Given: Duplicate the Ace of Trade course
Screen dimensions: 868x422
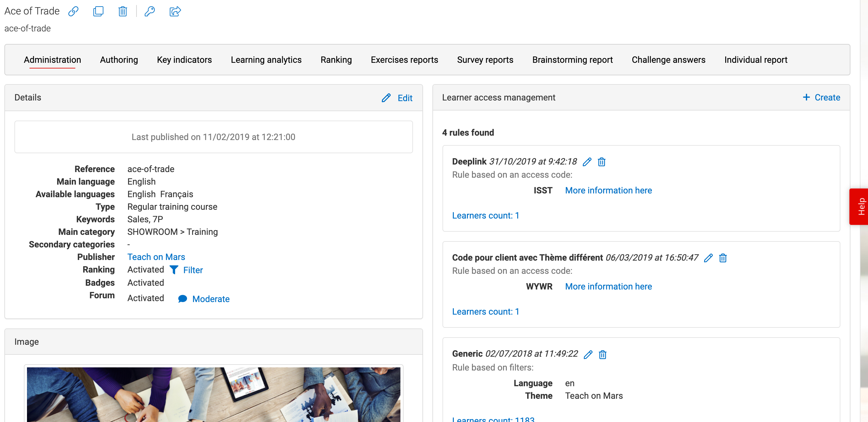Looking at the screenshot, I should [98, 11].
